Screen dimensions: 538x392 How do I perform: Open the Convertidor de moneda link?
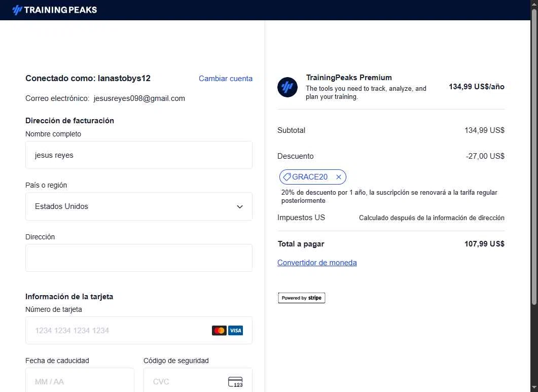317,263
